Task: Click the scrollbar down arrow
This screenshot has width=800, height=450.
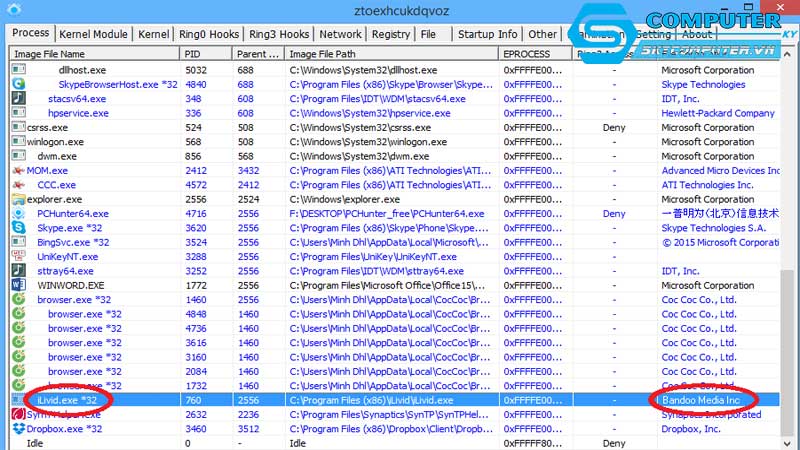Action: (x=787, y=444)
